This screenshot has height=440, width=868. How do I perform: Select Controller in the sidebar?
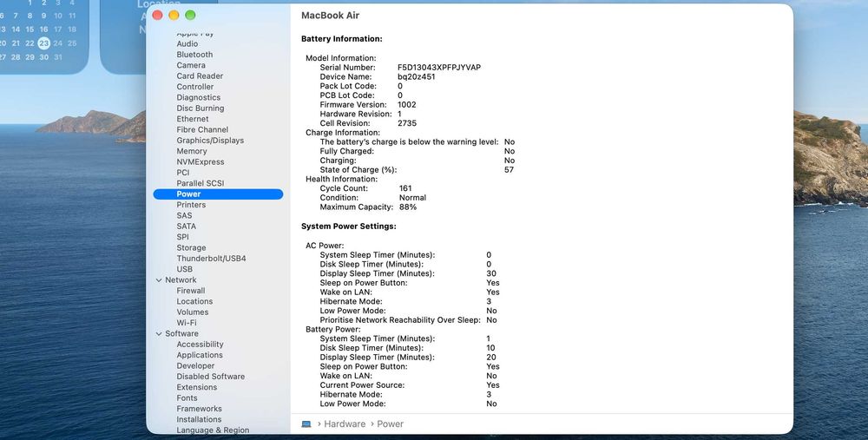194,87
